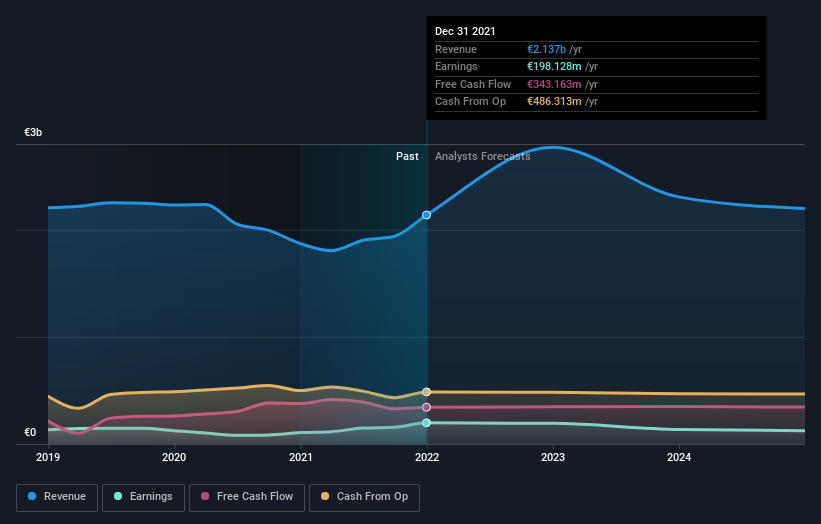Click the Analysts Forecasts label

click(x=483, y=157)
